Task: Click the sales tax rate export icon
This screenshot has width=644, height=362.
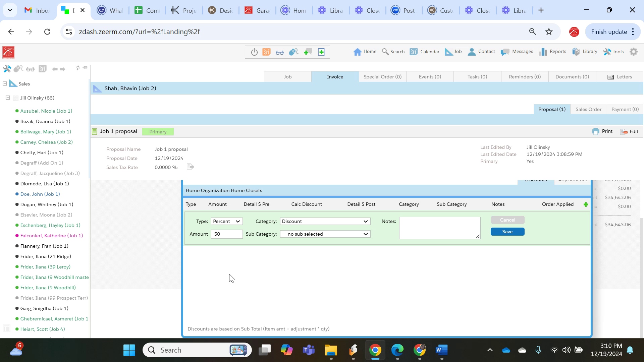Action: [191, 167]
